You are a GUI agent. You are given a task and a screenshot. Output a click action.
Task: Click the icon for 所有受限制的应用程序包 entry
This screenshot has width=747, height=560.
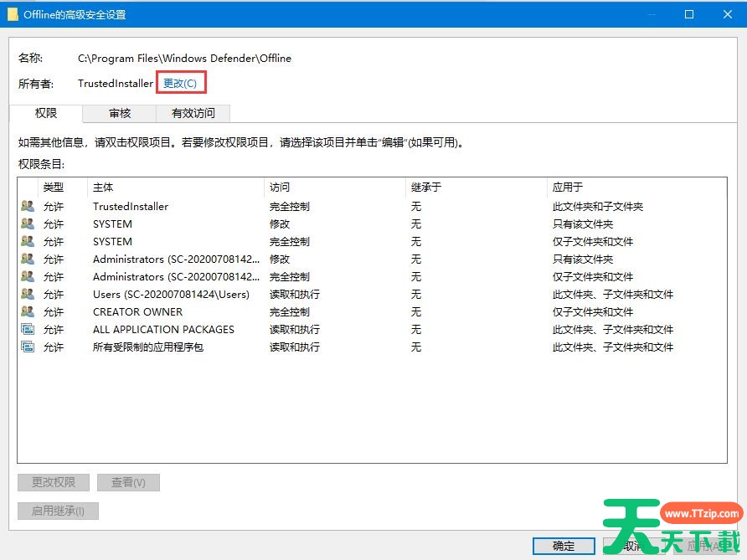tap(28, 347)
